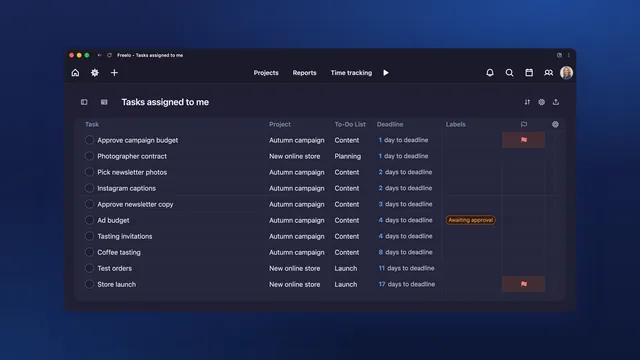Open the Ad budget task

pos(113,220)
